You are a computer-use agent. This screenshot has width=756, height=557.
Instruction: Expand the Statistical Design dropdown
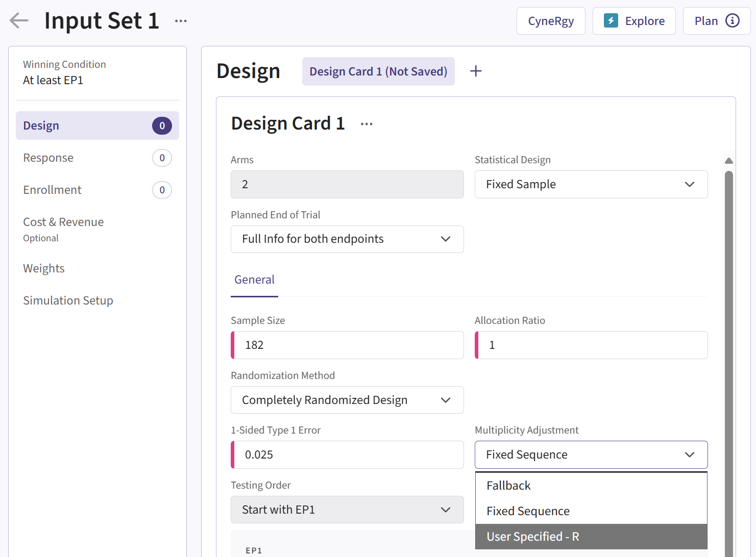[x=591, y=184]
